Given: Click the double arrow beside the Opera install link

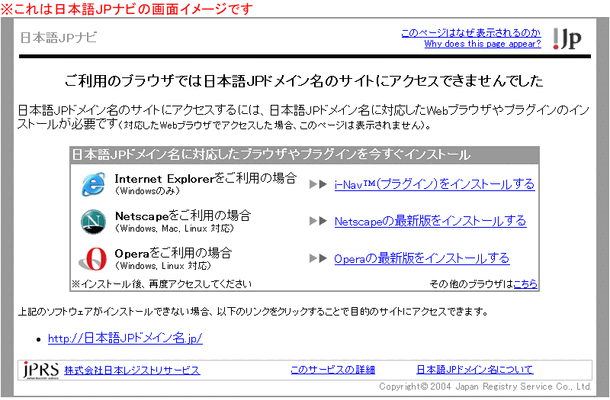Looking at the screenshot, I should 318,258.
